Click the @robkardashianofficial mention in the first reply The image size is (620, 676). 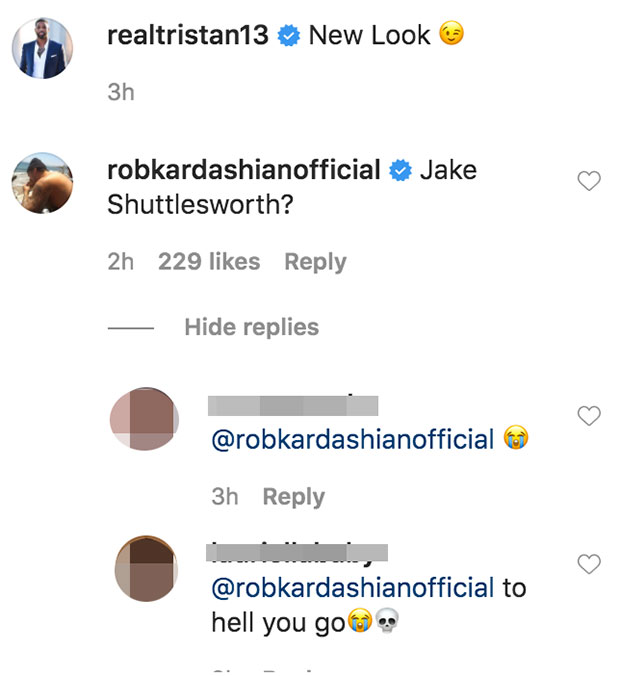(353, 439)
